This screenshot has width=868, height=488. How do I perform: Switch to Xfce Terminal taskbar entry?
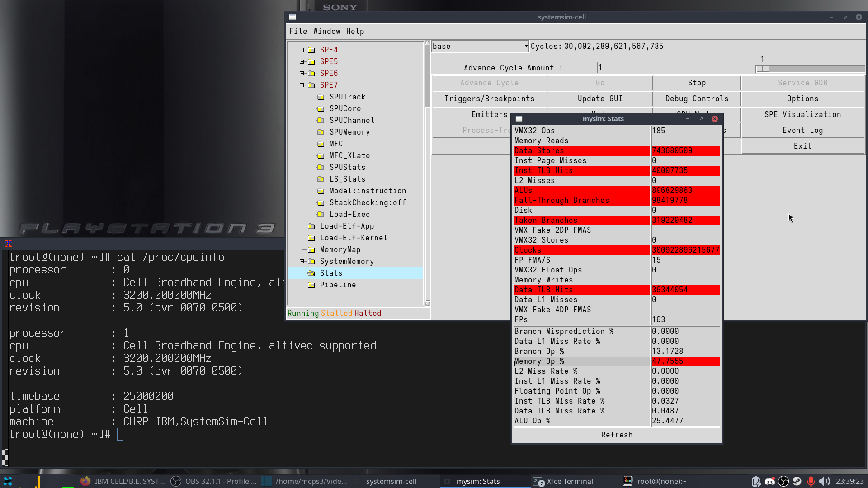click(x=570, y=481)
